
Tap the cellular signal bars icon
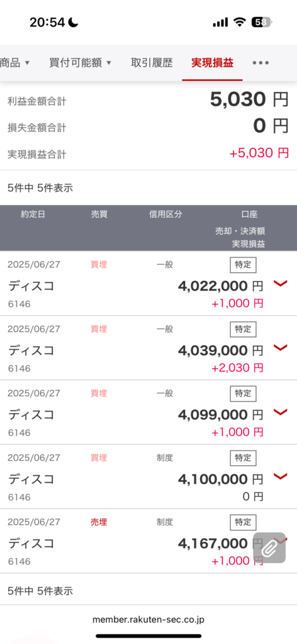[221, 23]
